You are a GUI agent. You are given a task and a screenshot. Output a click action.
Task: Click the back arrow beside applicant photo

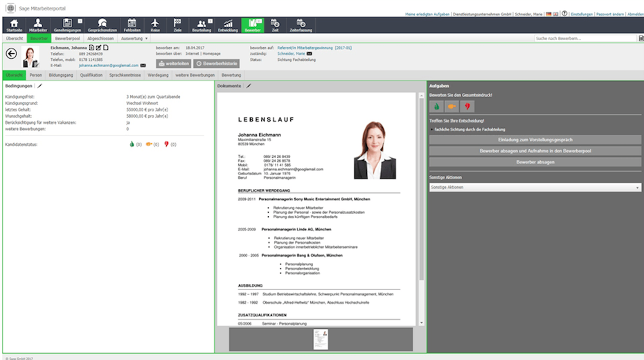[x=11, y=53]
